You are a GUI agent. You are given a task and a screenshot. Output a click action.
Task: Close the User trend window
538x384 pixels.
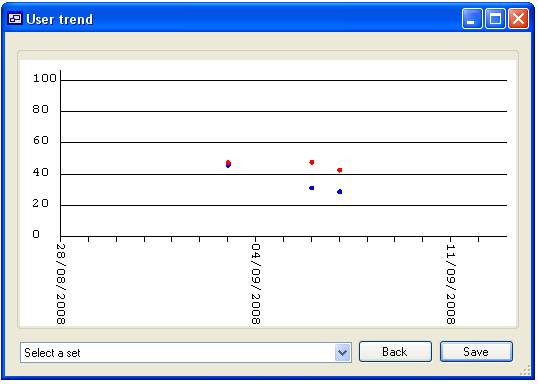click(518, 19)
